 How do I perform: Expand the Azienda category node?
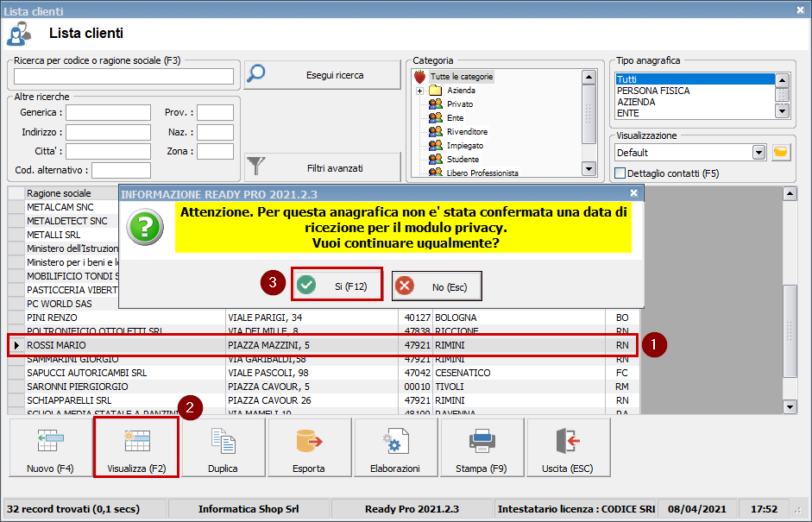coord(419,91)
